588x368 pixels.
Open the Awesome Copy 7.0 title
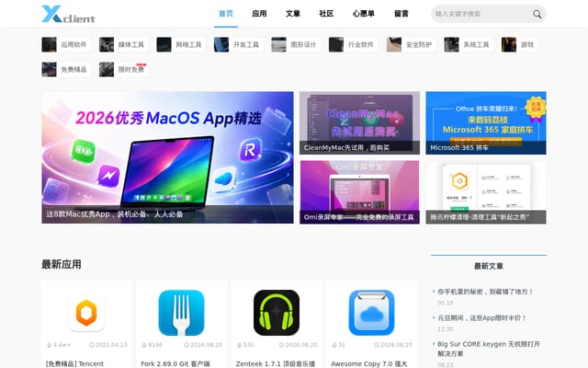(x=369, y=364)
